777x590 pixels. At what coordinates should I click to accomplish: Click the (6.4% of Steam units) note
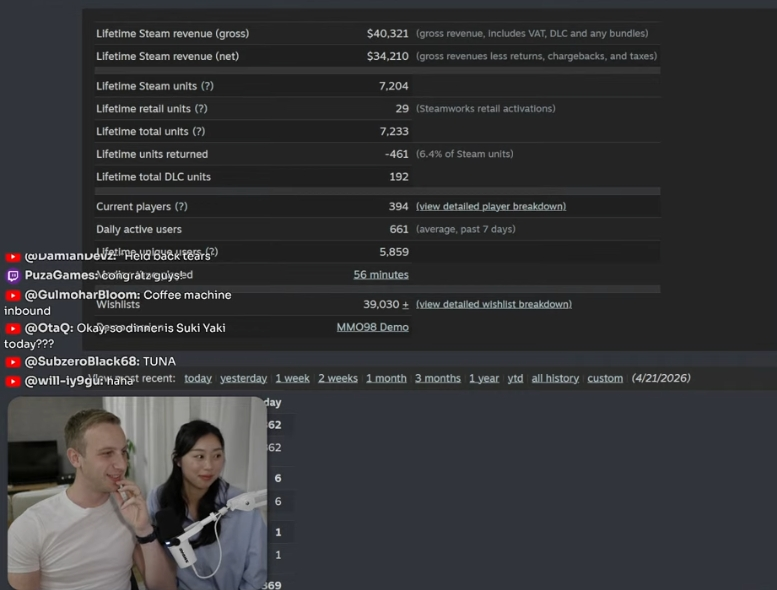click(465, 154)
